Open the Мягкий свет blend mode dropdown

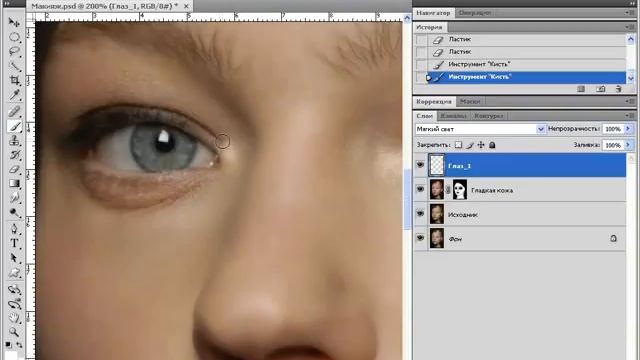[x=541, y=129]
